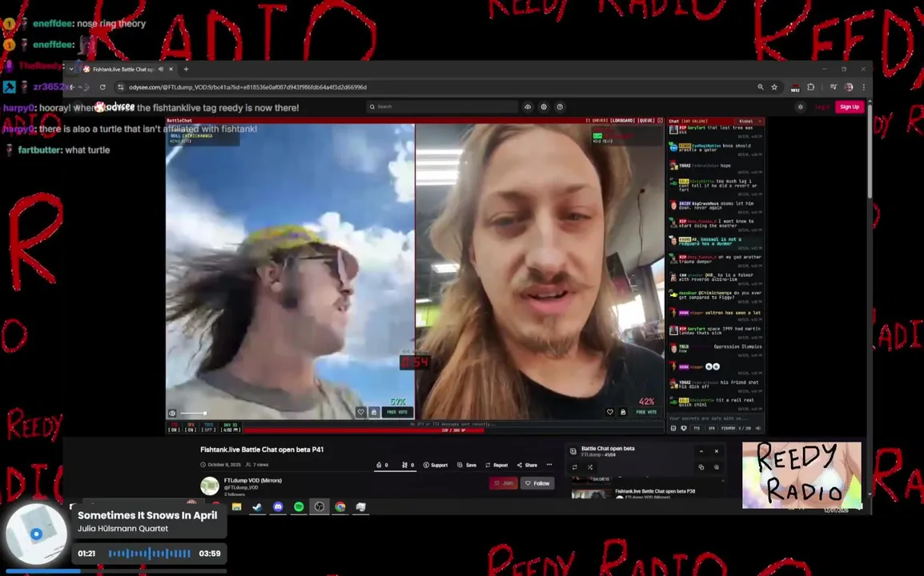
Task: Toggle the TTS ON switch below the video
Action: coord(174,427)
